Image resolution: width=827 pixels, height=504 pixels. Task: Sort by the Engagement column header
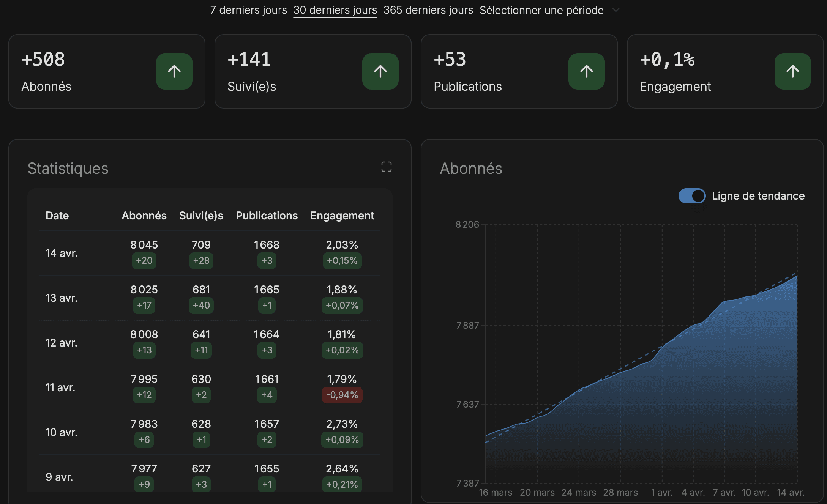pyautogui.click(x=342, y=216)
